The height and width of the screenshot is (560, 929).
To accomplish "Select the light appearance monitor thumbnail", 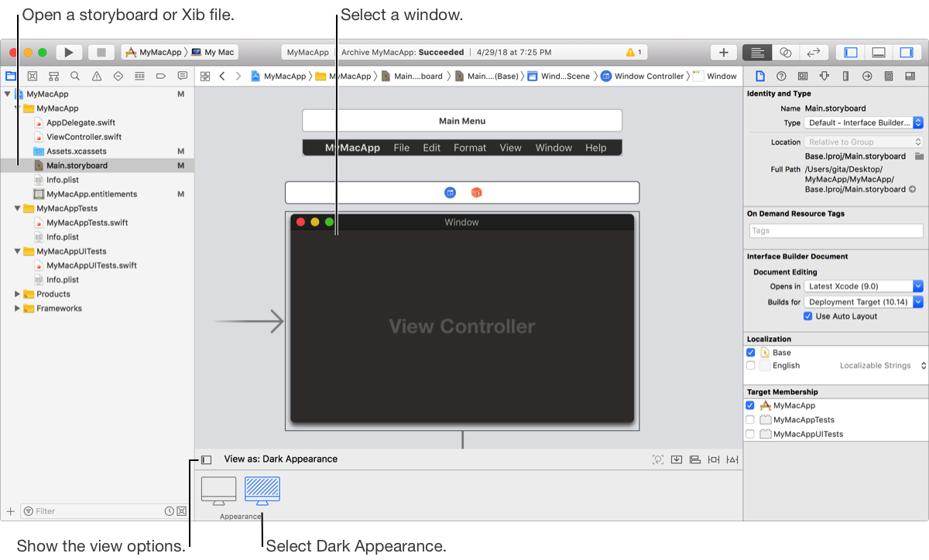I will [218, 491].
